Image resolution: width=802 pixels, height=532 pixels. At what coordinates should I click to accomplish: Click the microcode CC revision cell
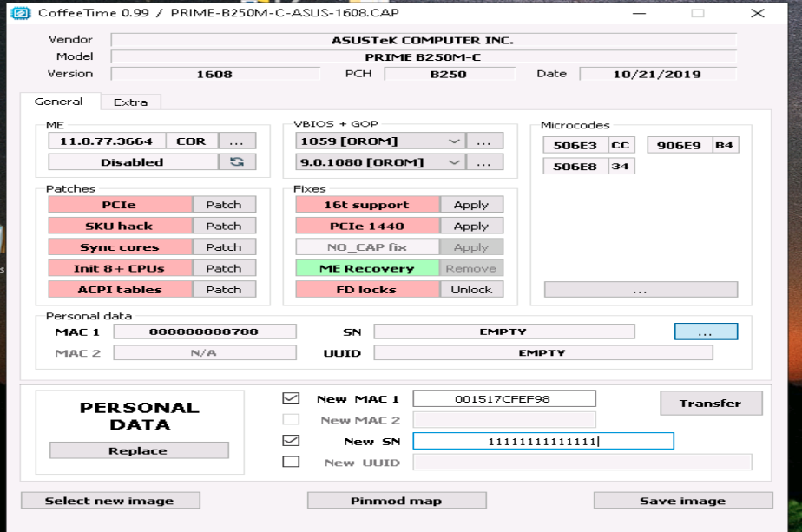click(621, 145)
